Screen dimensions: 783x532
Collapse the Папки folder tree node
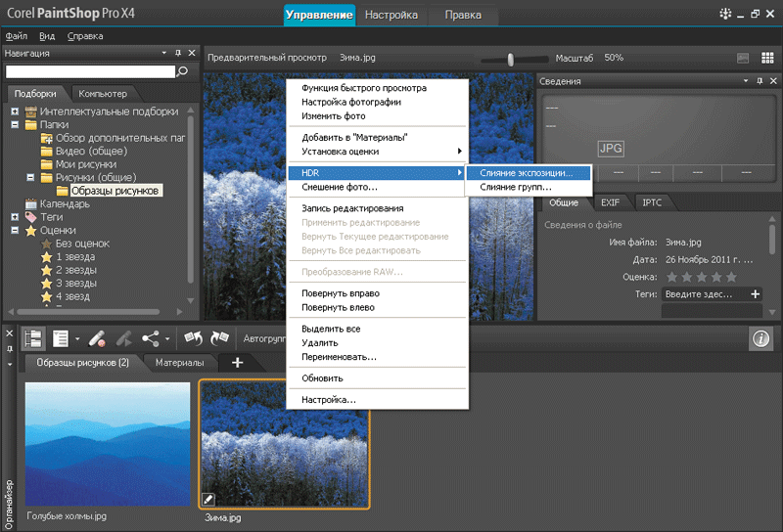click(x=16, y=125)
